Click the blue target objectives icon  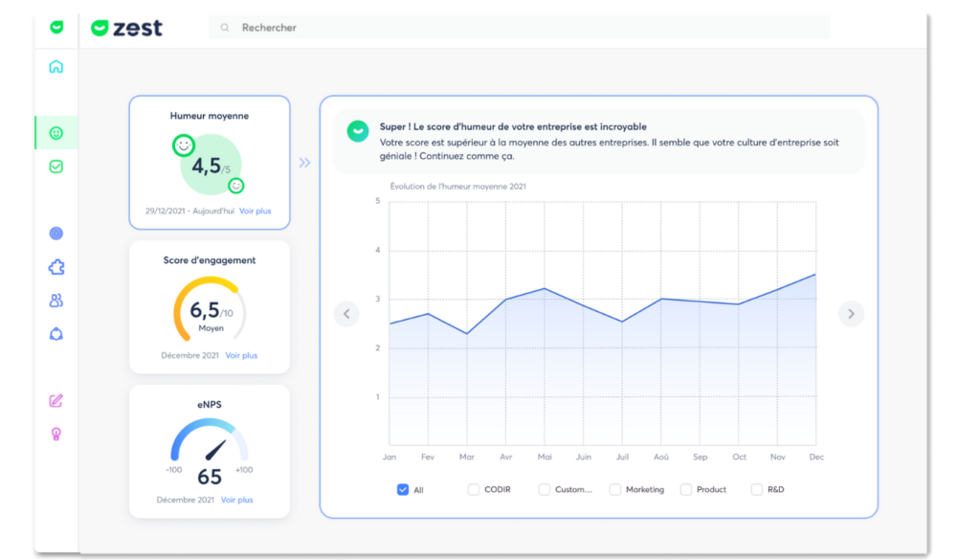[x=56, y=234]
